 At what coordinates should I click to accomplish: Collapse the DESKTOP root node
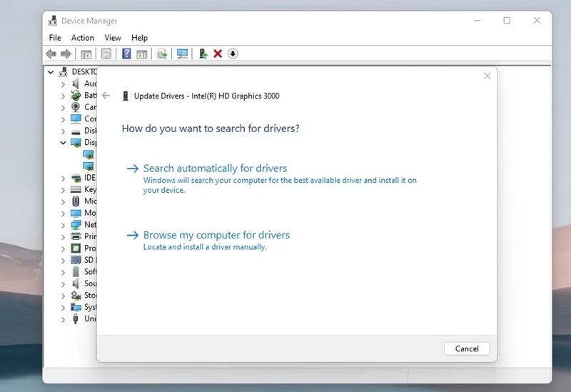51,72
